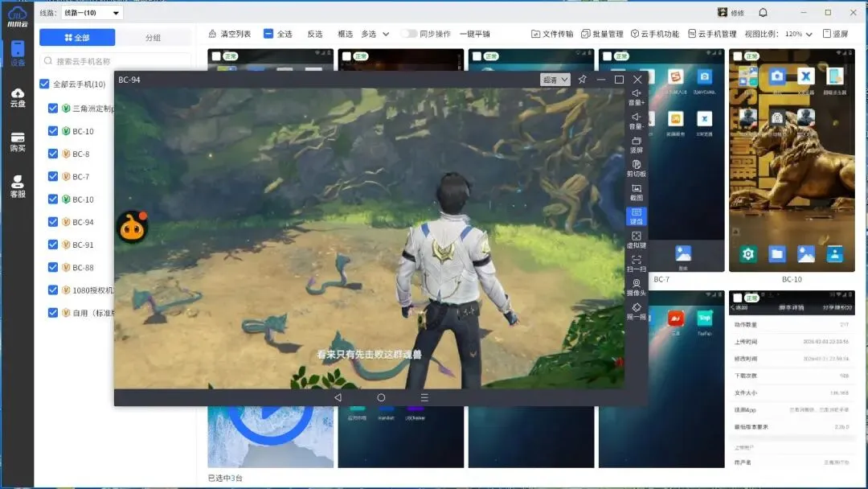Viewport: 868px width, 489px height.
Task: Select the 1080授权机 device in the list
Action: (x=93, y=290)
